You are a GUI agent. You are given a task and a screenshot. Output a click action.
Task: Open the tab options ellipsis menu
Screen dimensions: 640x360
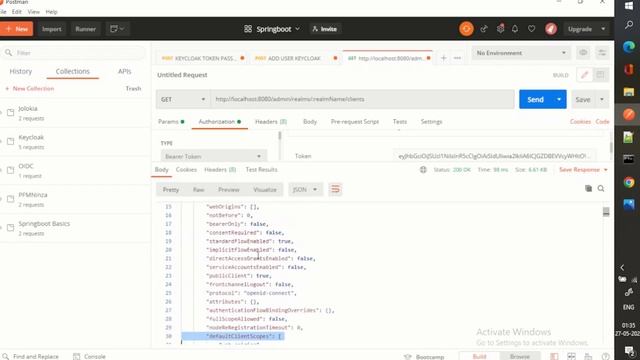click(x=457, y=58)
